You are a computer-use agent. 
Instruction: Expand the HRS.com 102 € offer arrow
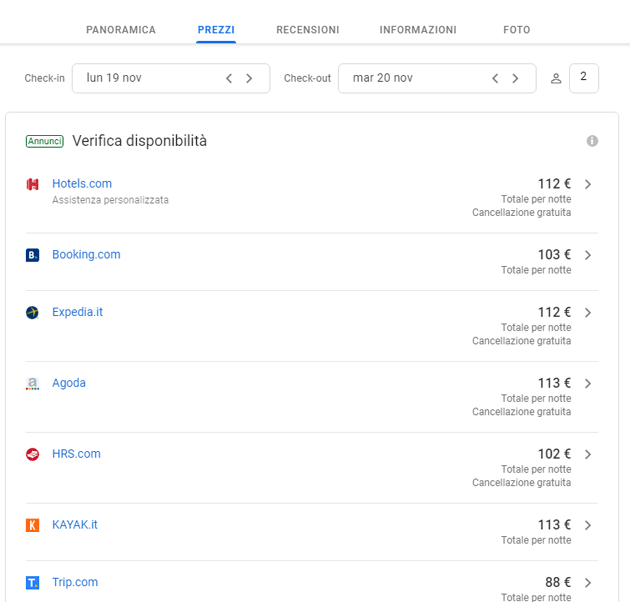point(588,454)
